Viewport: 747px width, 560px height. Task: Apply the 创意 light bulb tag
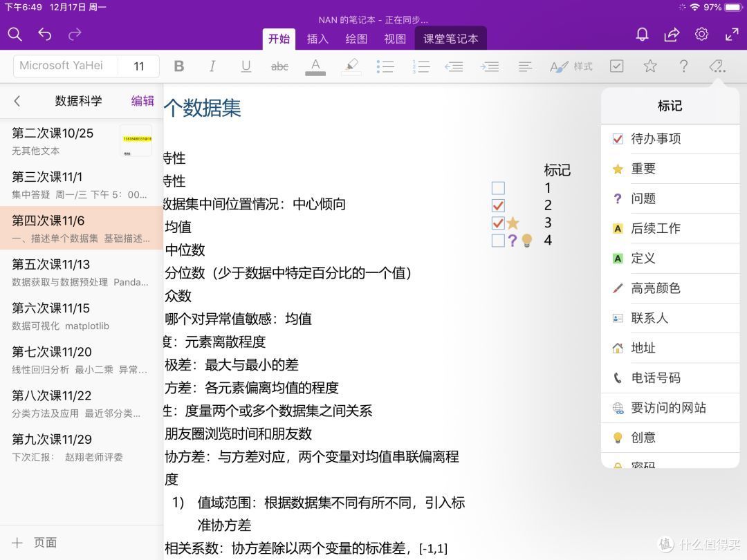point(670,438)
